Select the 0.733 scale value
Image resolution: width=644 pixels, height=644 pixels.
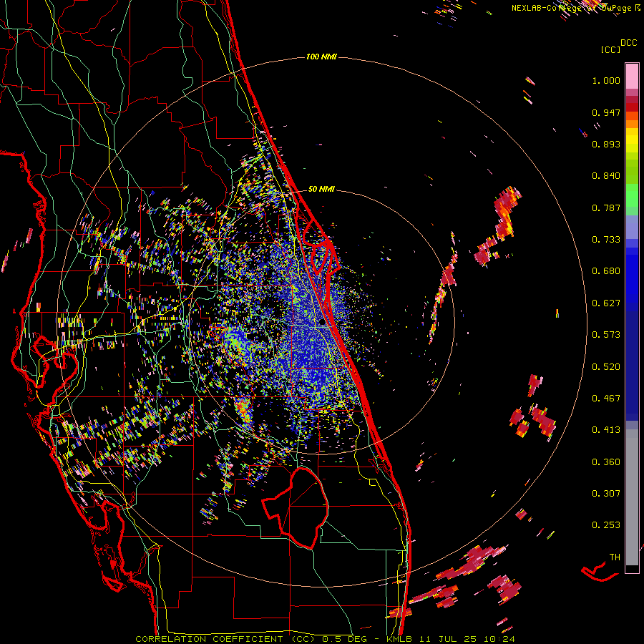606,240
